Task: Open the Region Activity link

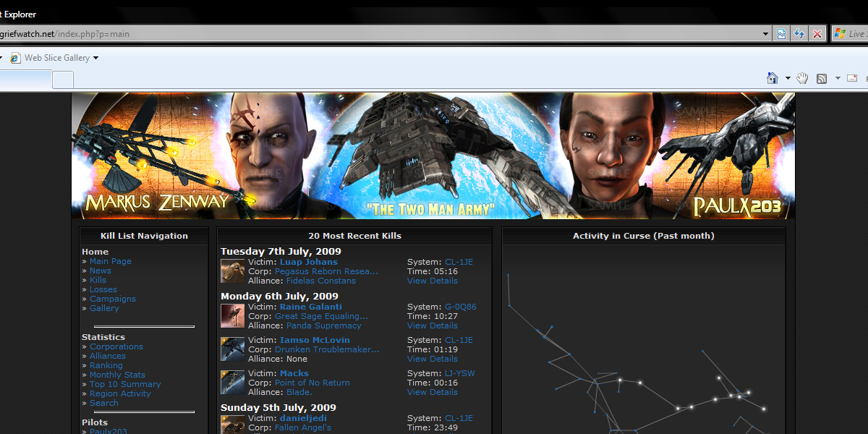Action: (120, 393)
